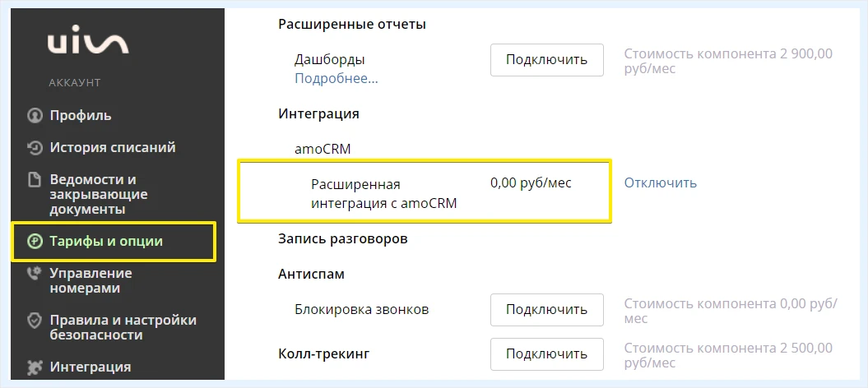The width and height of the screenshot is (868, 388).
Task: Disable amoCRM integration via Отключить
Action: [x=661, y=183]
